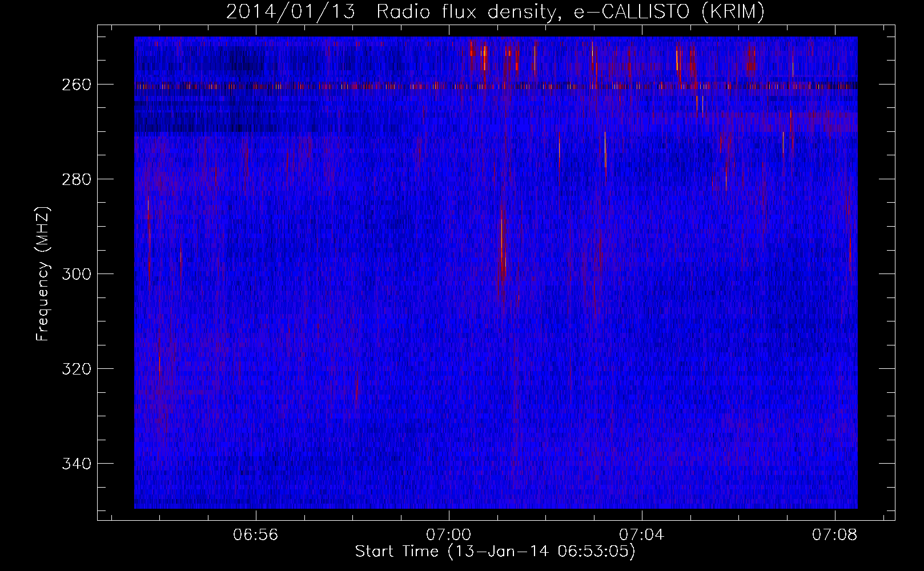Click the 07:08 time tick label

click(835, 535)
